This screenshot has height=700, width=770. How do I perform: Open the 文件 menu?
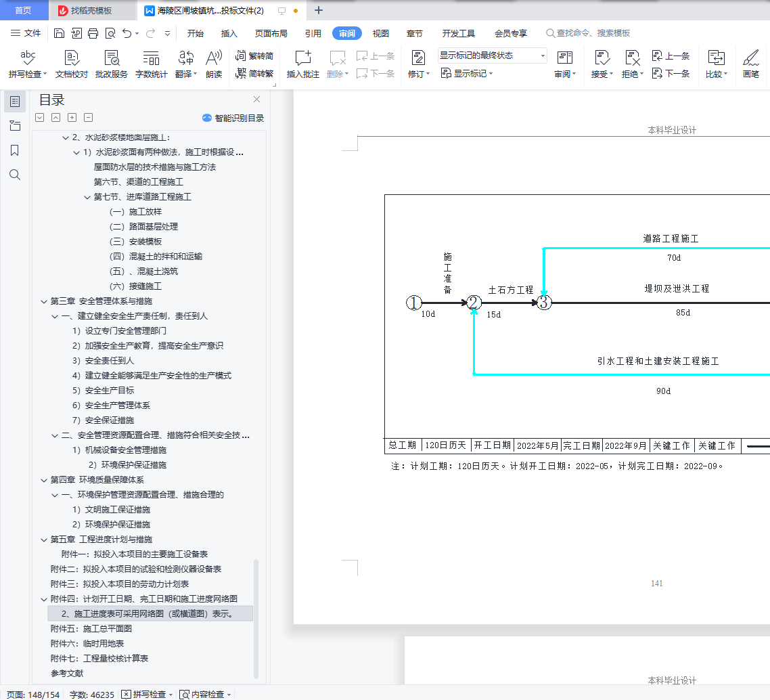pyautogui.click(x=26, y=33)
